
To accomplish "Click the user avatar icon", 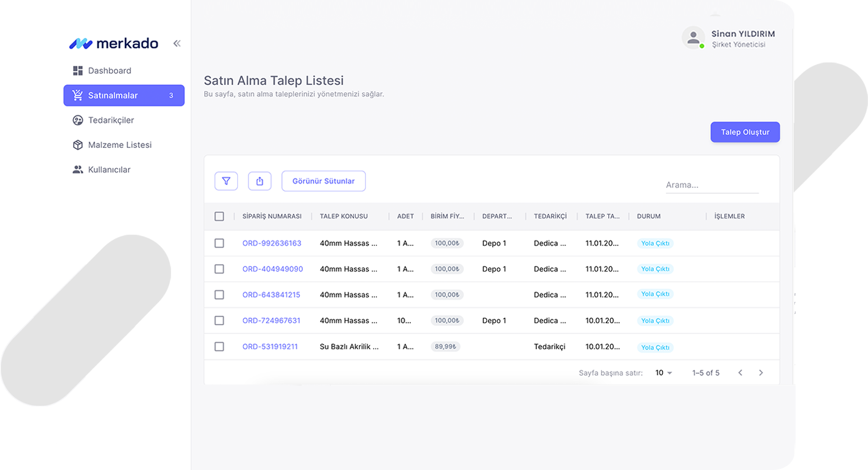I will pos(693,38).
